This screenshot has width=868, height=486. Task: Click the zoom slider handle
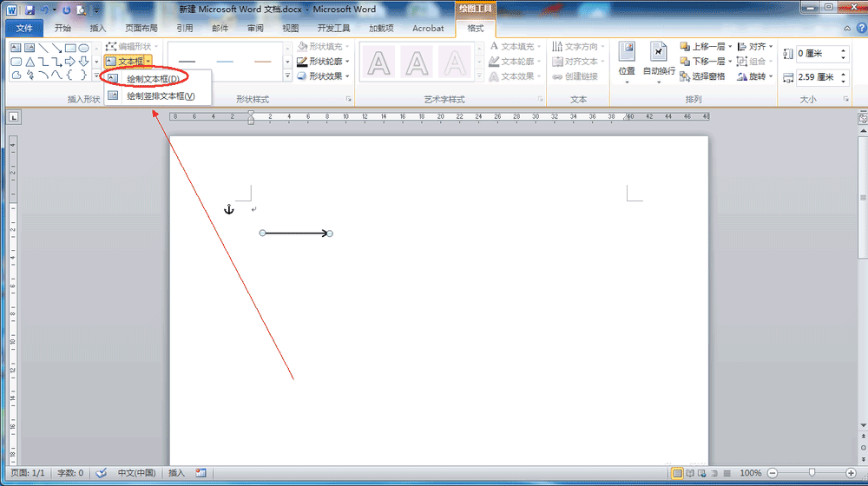[x=812, y=473]
